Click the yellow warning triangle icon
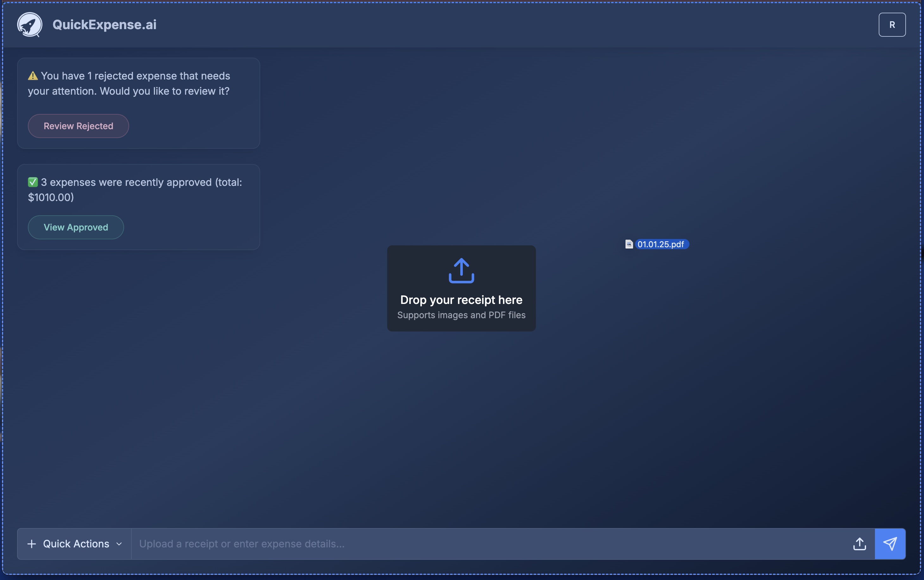The width and height of the screenshot is (924, 580). click(33, 76)
